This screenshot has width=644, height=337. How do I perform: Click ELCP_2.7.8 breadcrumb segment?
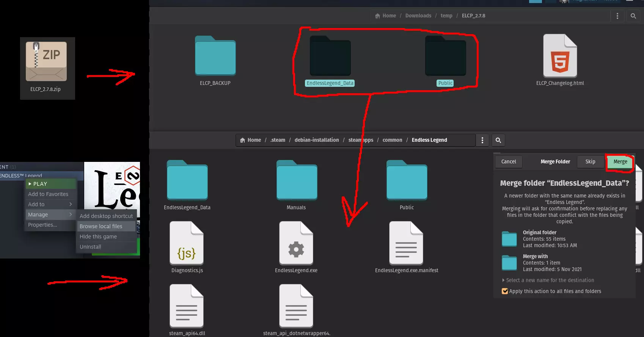point(474,16)
